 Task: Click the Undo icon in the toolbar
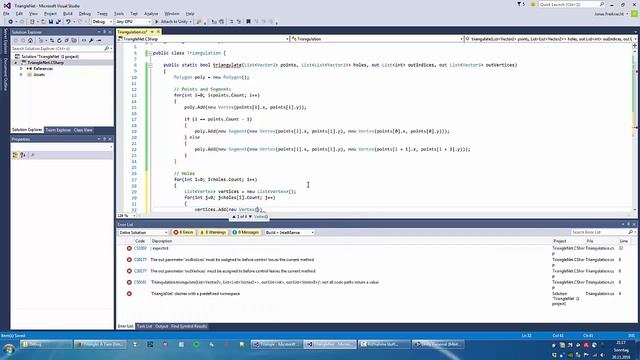pyautogui.click(x=68, y=22)
